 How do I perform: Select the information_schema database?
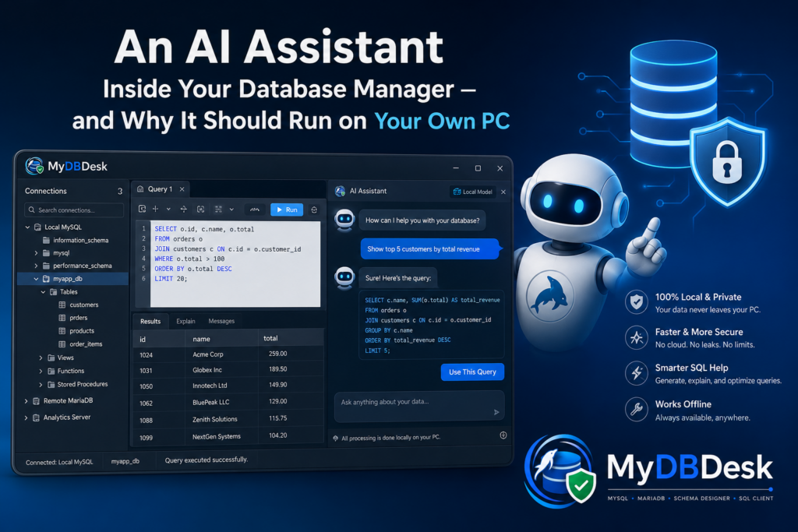pyautogui.click(x=81, y=240)
